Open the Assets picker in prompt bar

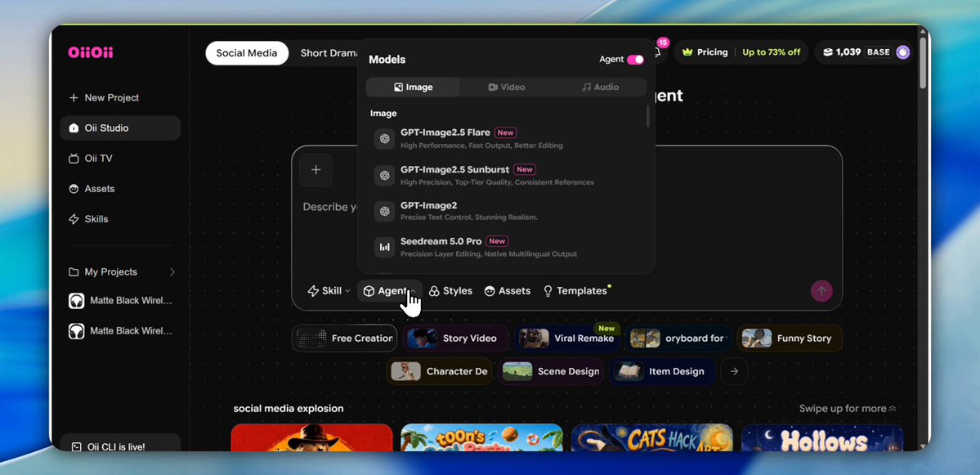(508, 290)
